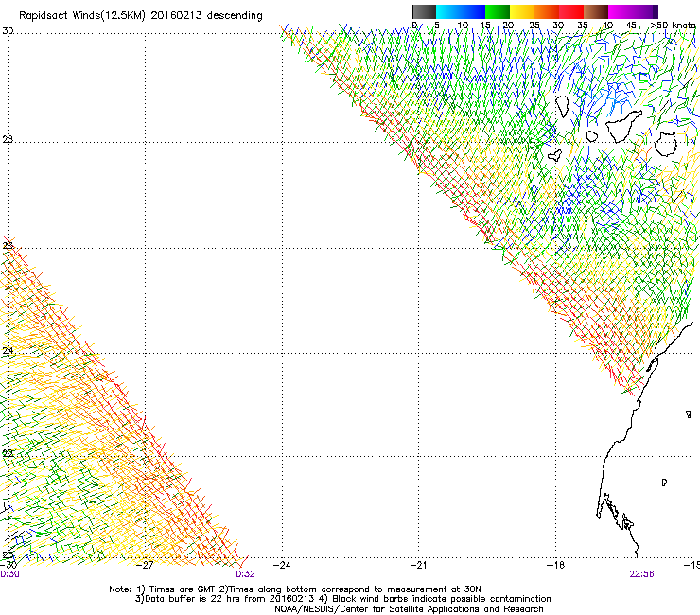Click the purple '0:30' swath time label
The width and height of the screenshot is (700, 615).
9,574
